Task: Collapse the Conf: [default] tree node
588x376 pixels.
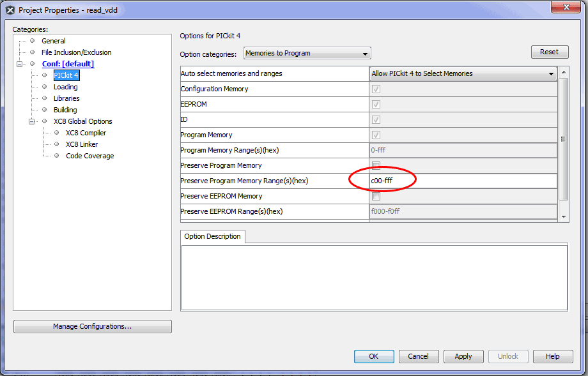Action: 20,64
